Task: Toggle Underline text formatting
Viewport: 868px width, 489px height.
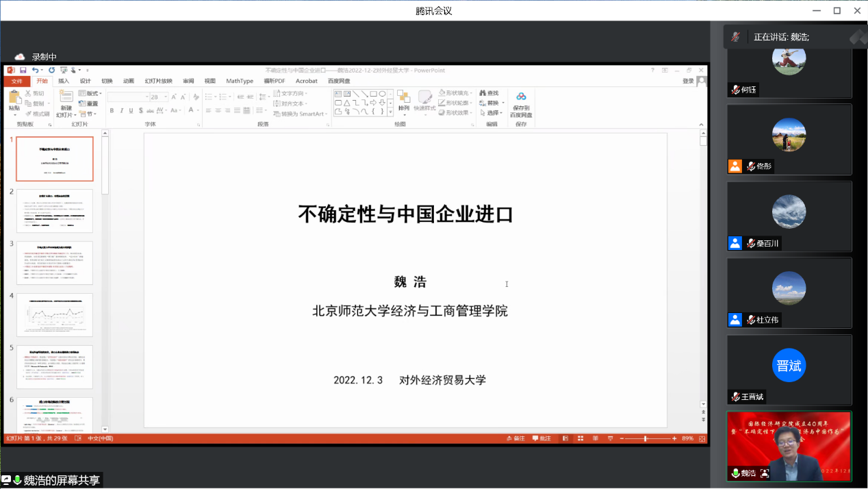Action: tap(131, 111)
